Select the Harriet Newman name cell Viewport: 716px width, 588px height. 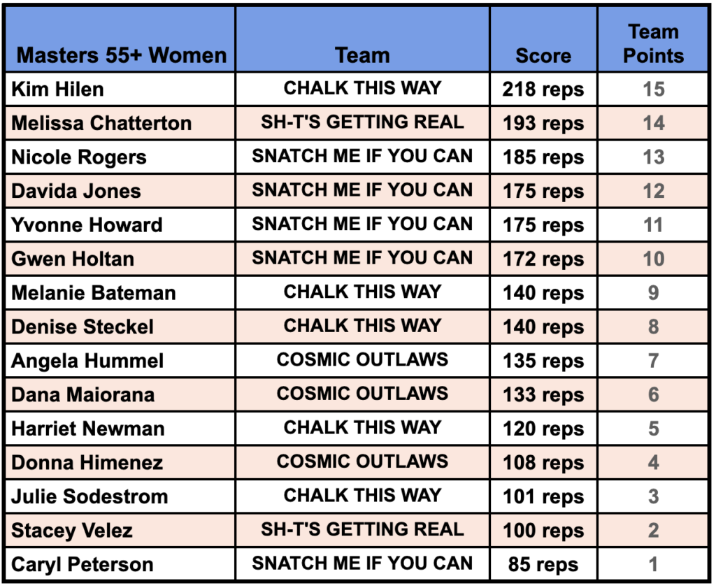pos(88,429)
